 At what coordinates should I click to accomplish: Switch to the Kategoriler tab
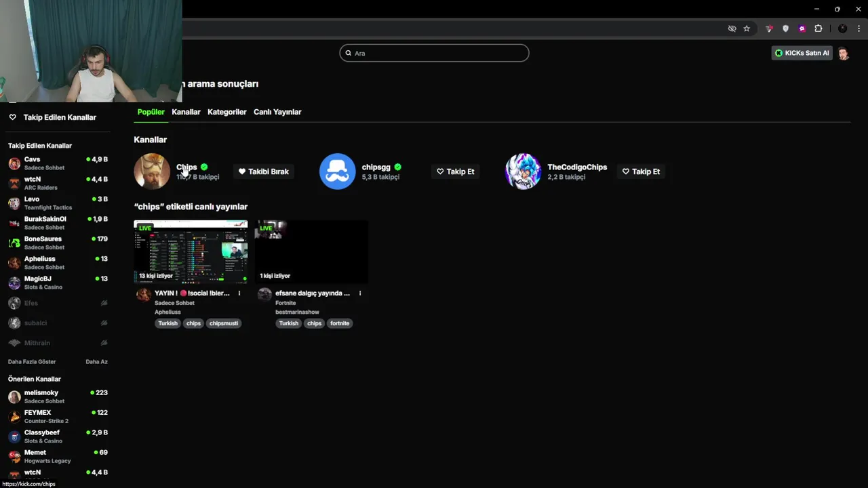226,112
